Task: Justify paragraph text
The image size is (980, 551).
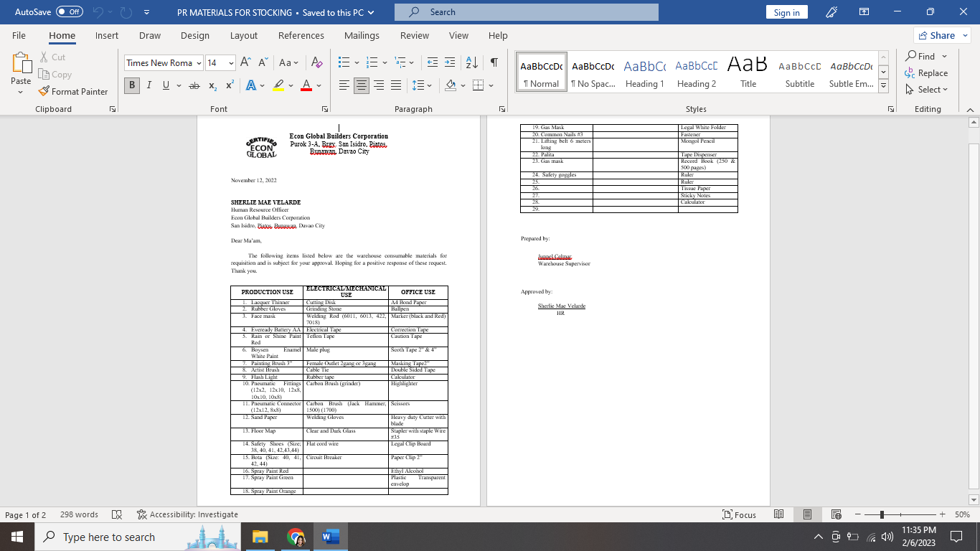Action: click(x=396, y=85)
